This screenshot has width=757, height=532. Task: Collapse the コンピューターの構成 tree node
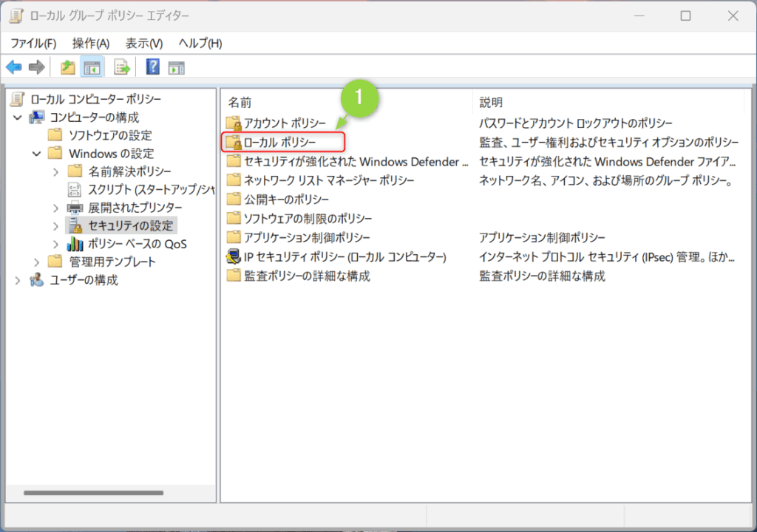coord(18,117)
